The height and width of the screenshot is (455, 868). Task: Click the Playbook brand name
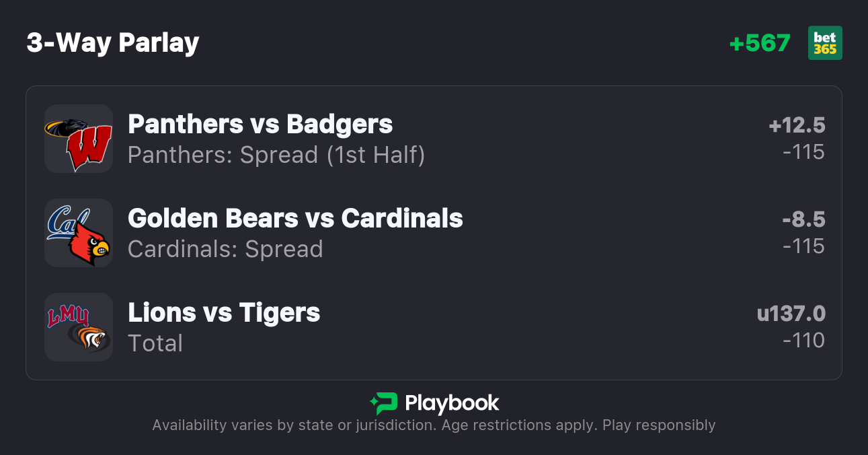click(x=452, y=403)
